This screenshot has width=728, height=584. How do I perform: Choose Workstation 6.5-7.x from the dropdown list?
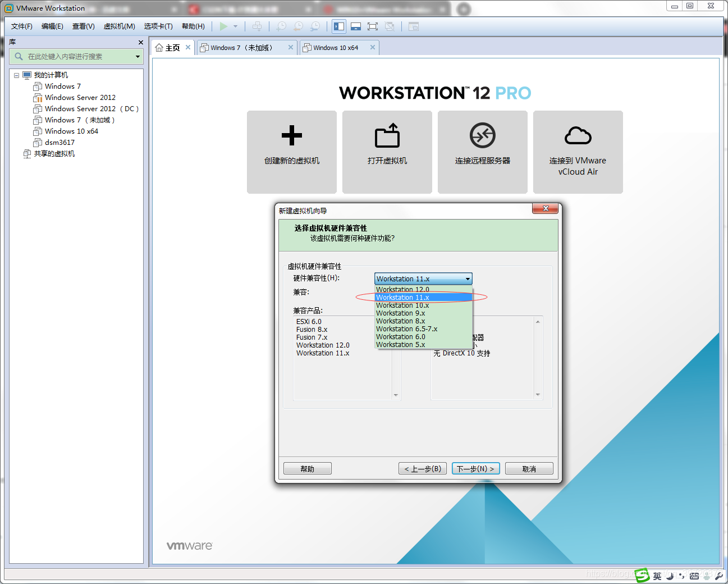pyautogui.click(x=424, y=329)
